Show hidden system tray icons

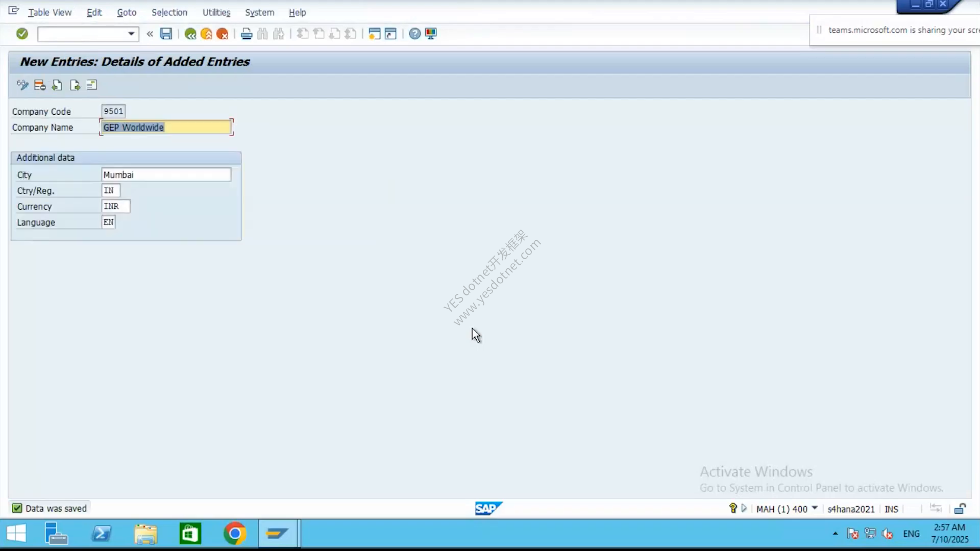[835, 534]
